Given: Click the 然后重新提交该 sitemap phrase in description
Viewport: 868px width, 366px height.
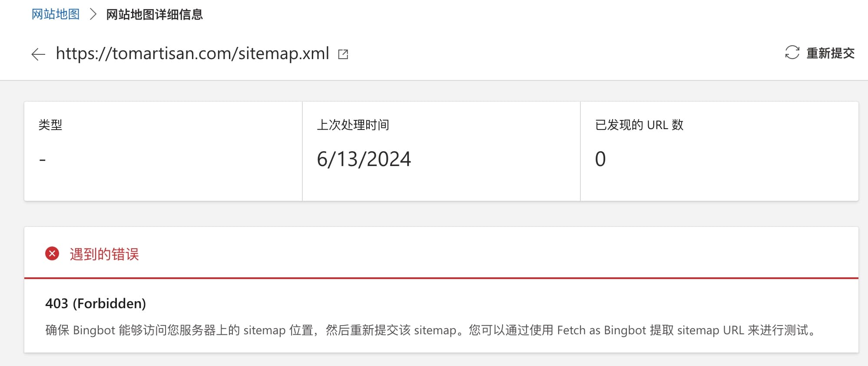Looking at the screenshot, I should tap(391, 330).
